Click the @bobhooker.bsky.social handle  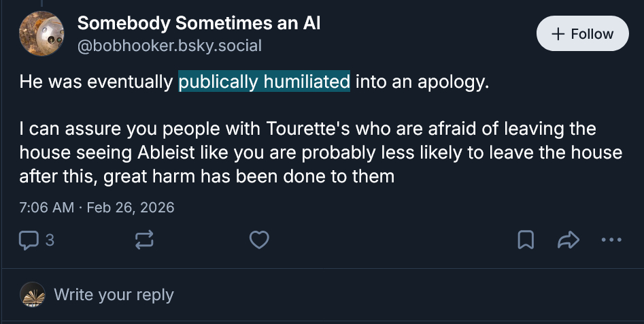click(x=169, y=46)
